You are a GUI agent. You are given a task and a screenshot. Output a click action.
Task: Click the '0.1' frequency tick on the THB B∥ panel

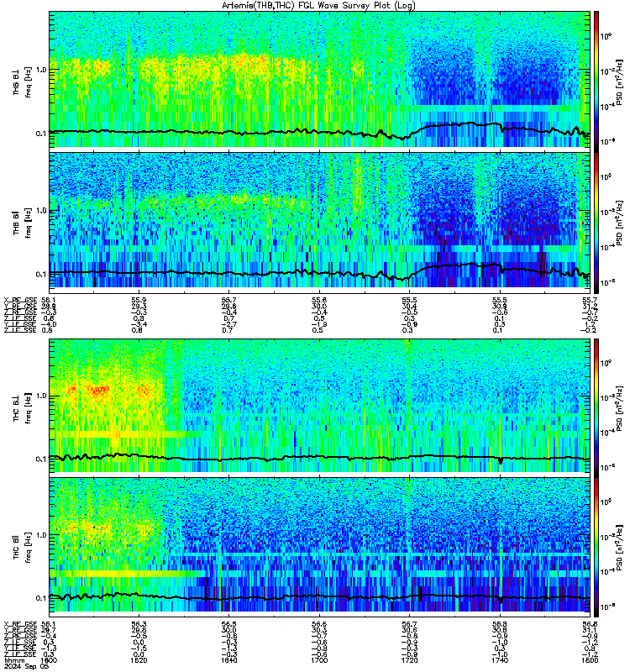41,275
